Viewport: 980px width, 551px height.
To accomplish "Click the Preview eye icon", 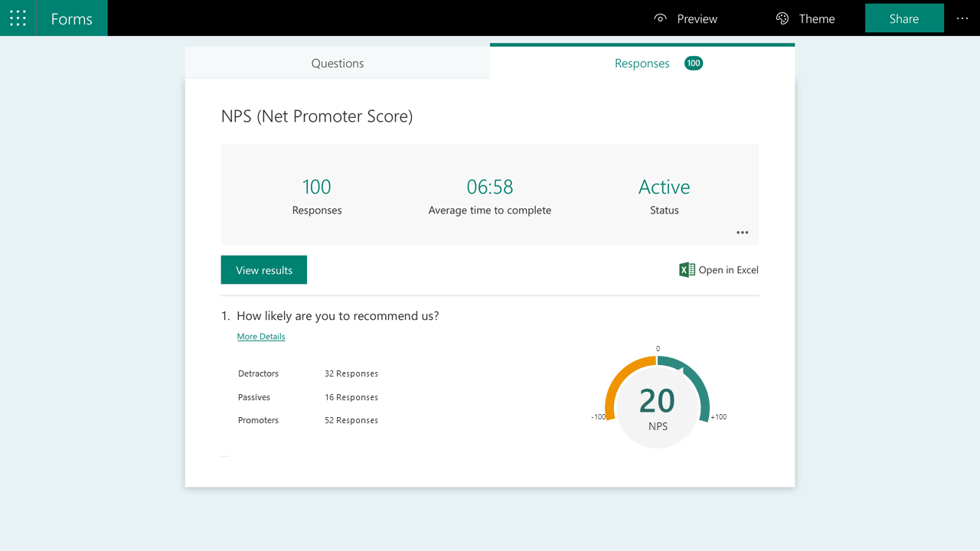I will tap(659, 18).
